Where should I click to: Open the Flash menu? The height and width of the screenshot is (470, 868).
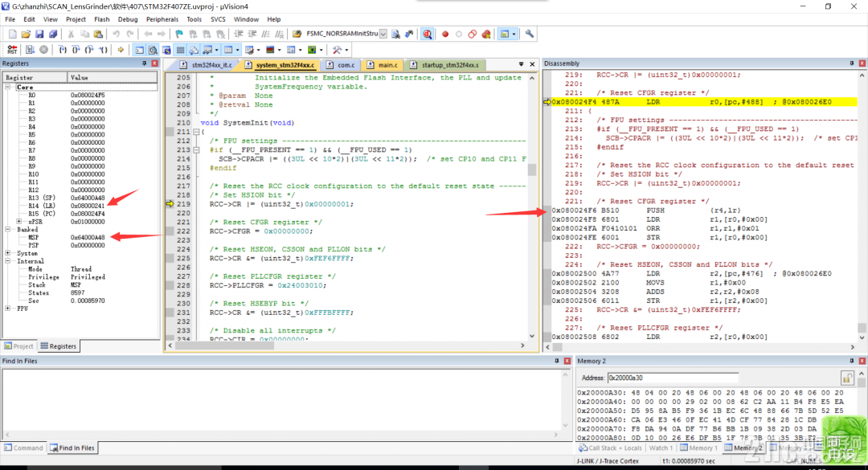pyautogui.click(x=102, y=19)
